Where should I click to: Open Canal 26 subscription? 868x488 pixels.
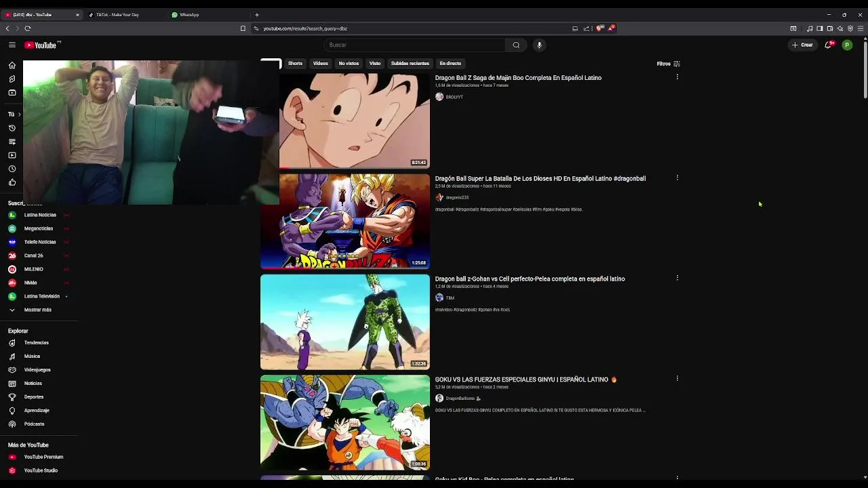click(38, 256)
